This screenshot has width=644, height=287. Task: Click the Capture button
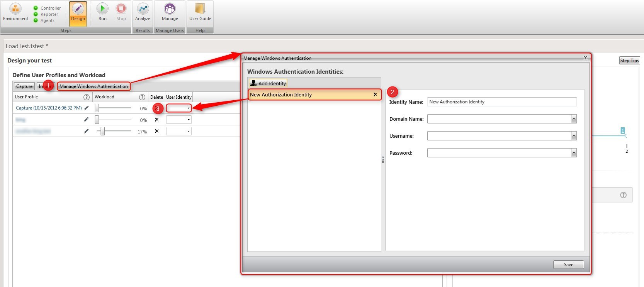pyautogui.click(x=24, y=86)
